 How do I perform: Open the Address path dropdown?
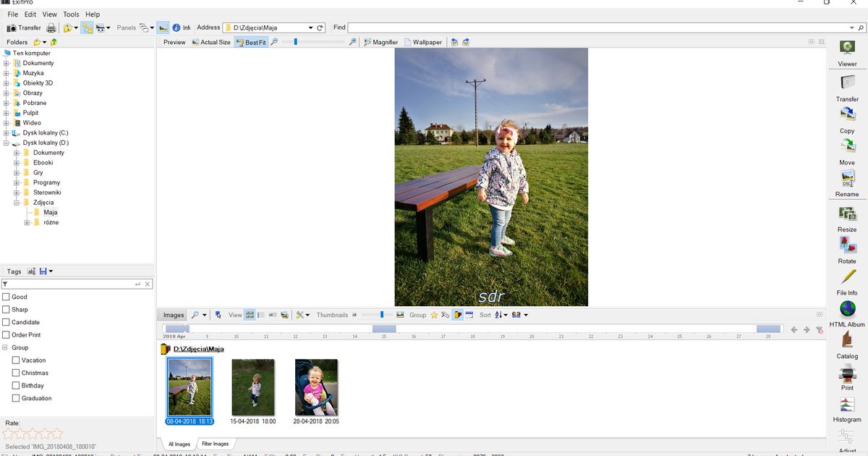(x=310, y=28)
